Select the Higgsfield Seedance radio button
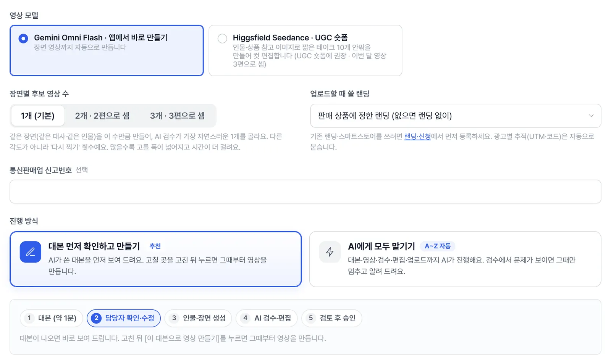 pyautogui.click(x=222, y=39)
